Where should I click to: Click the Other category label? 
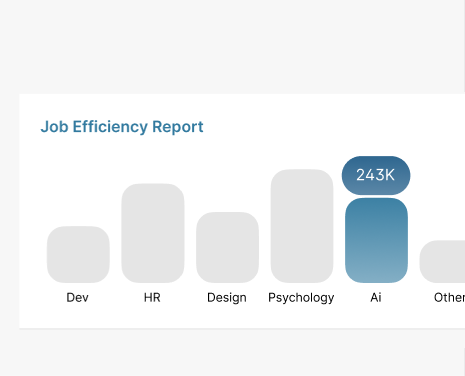click(449, 297)
